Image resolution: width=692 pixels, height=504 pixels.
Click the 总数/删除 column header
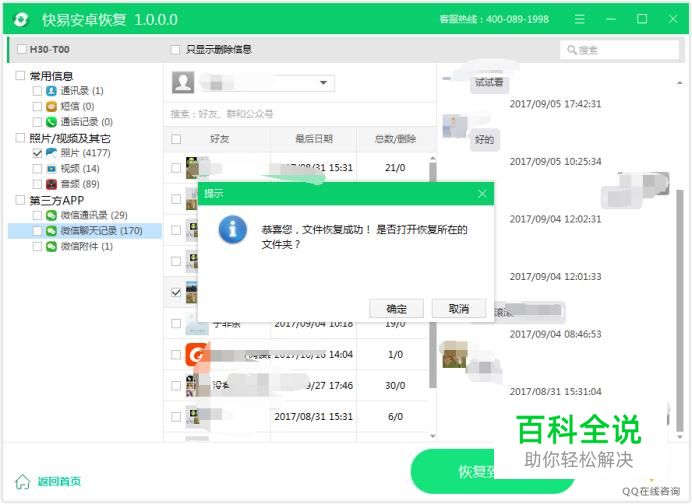pos(395,139)
